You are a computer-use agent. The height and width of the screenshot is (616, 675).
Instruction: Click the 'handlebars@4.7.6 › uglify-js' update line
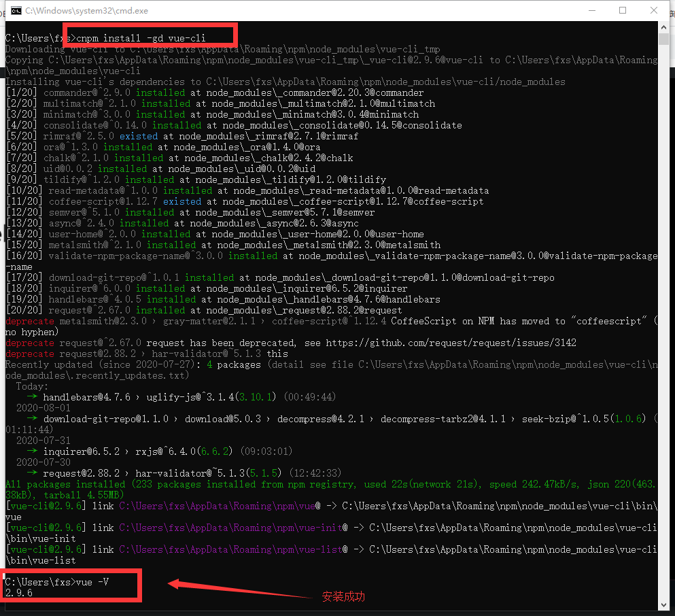[181, 397]
